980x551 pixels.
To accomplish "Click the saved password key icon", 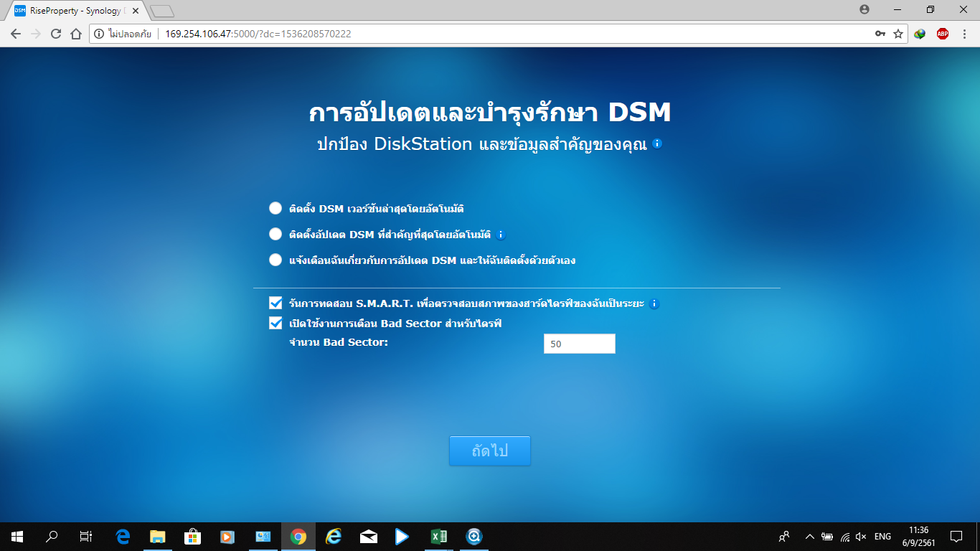I will 880,34.
